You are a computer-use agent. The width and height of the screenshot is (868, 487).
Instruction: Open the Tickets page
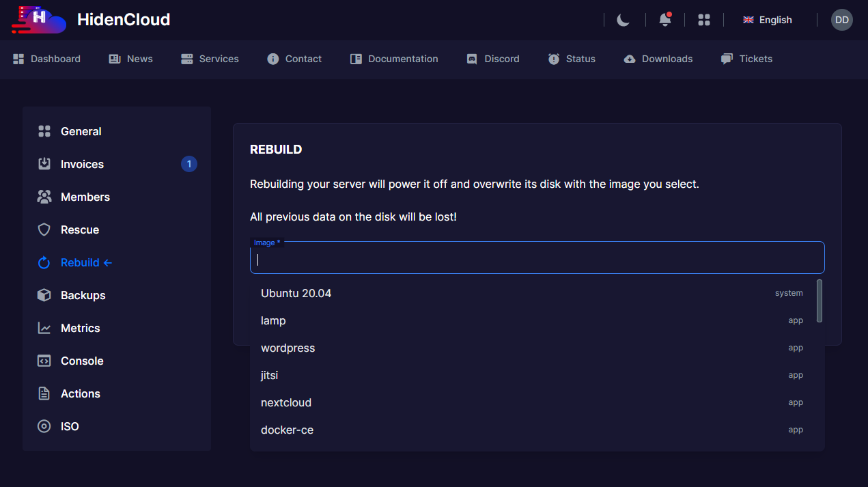pos(746,59)
